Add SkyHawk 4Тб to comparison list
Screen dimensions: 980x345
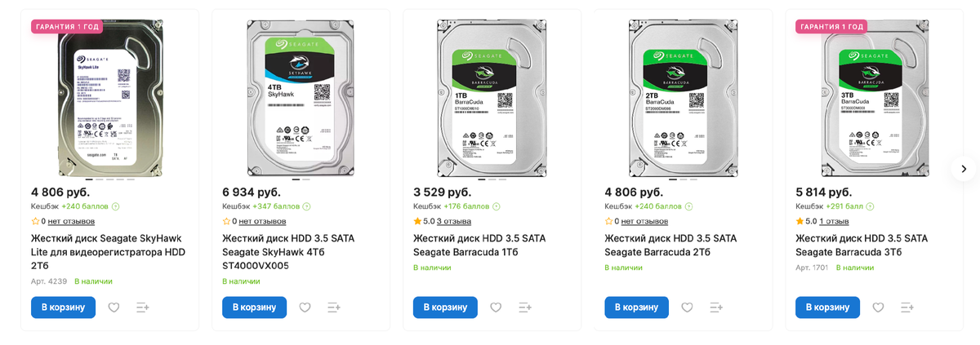333,307
